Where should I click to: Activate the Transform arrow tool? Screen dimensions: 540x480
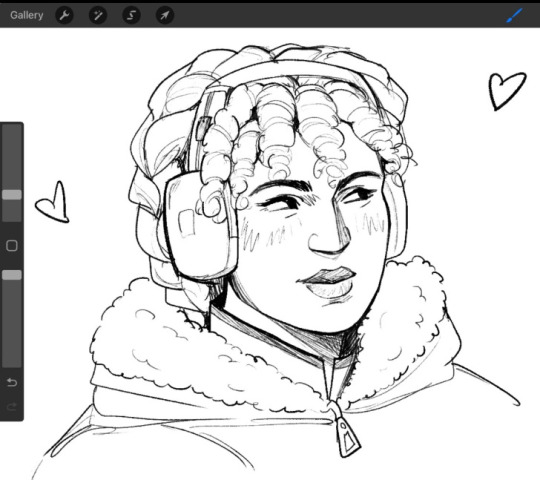(165, 15)
